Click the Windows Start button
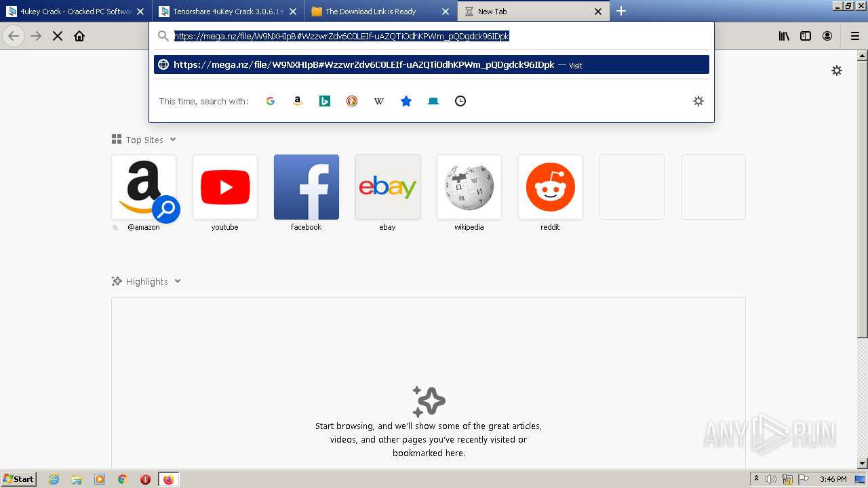Viewport: 868px width, 488px height. click(x=18, y=479)
